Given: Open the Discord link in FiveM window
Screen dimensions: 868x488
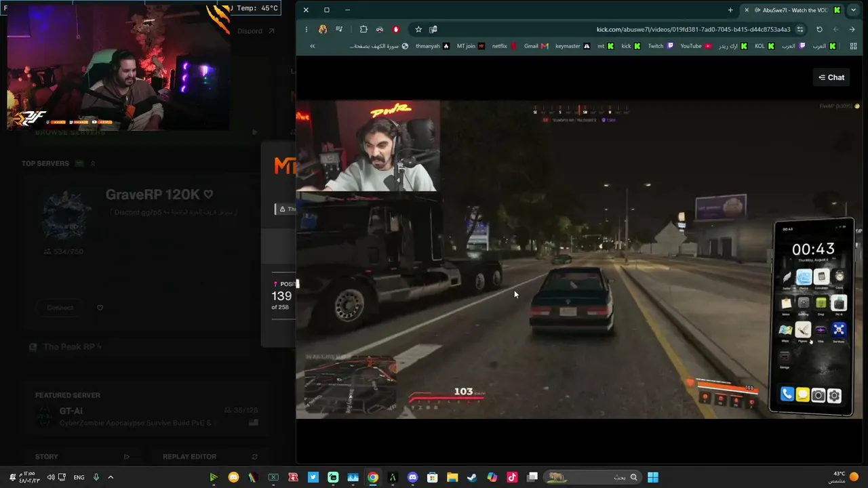Looking at the screenshot, I should (x=255, y=31).
